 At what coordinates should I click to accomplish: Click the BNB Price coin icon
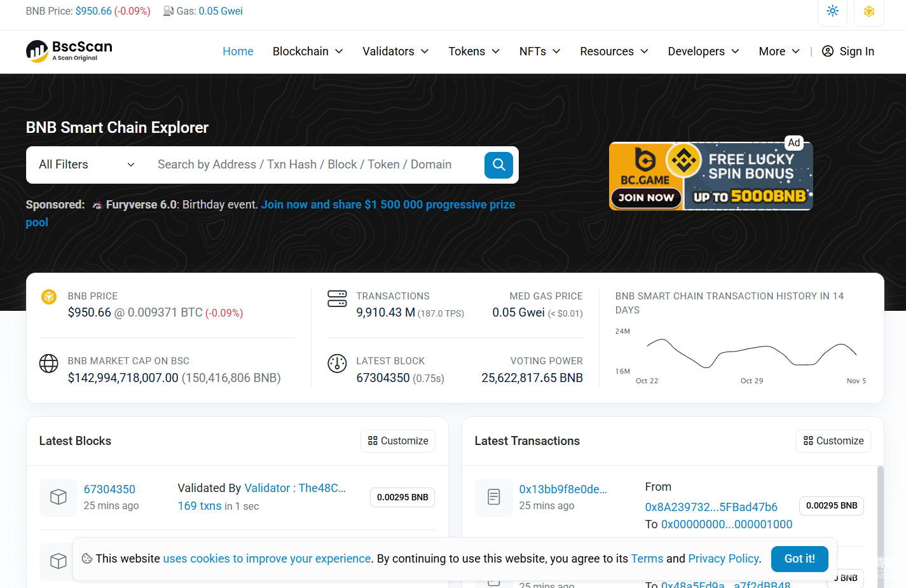(49, 297)
